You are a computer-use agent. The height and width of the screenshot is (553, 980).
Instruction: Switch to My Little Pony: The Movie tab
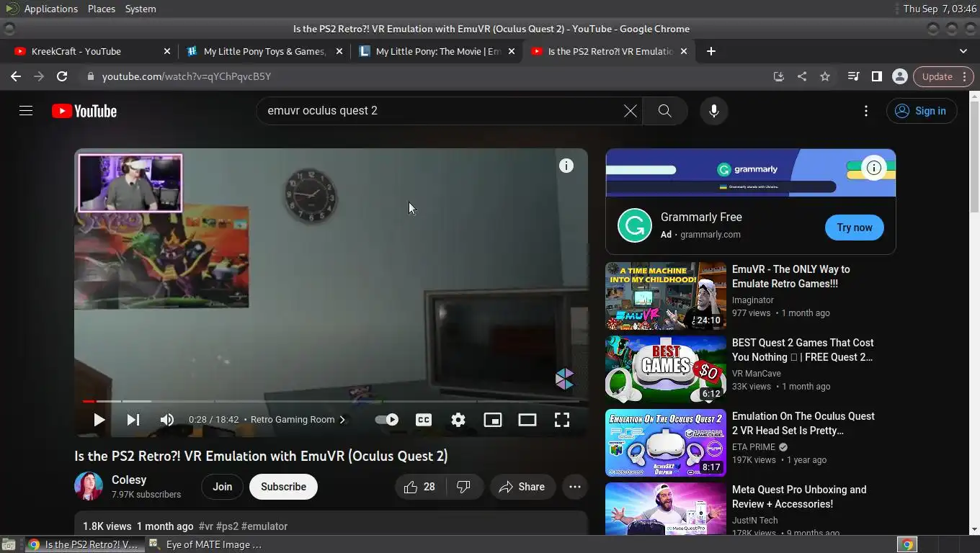pos(437,51)
